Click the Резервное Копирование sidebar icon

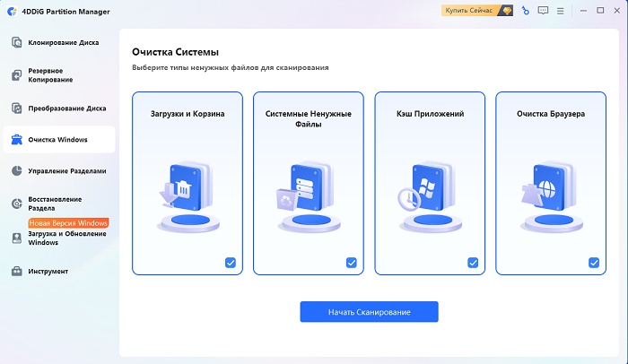16,75
